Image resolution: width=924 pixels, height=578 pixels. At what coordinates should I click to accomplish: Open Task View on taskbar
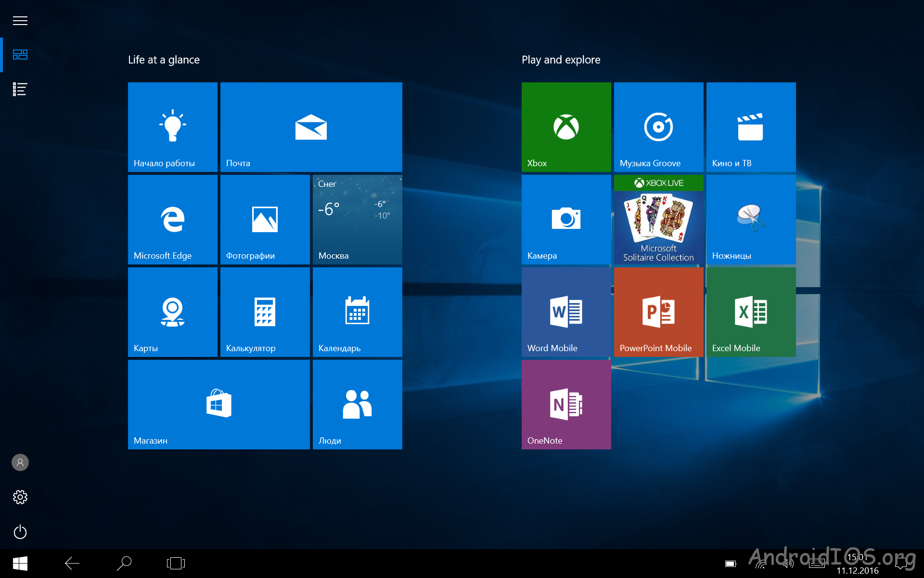pos(176,563)
